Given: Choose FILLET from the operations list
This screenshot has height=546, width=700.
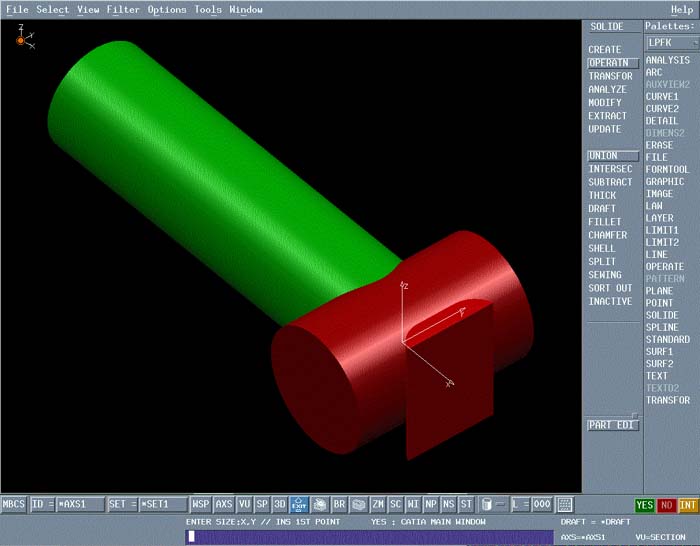Looking at the screenshot, I should [604, 222].
